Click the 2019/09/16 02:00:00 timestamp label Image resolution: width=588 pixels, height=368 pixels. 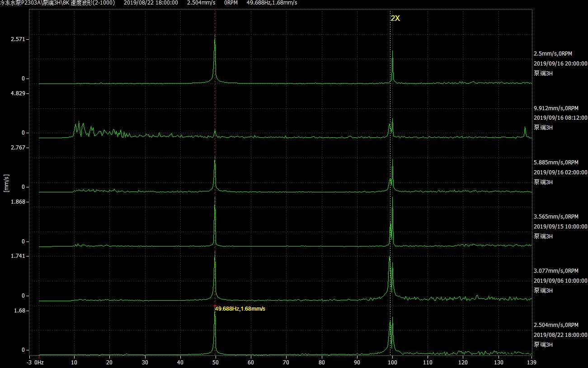coord(560,172)
